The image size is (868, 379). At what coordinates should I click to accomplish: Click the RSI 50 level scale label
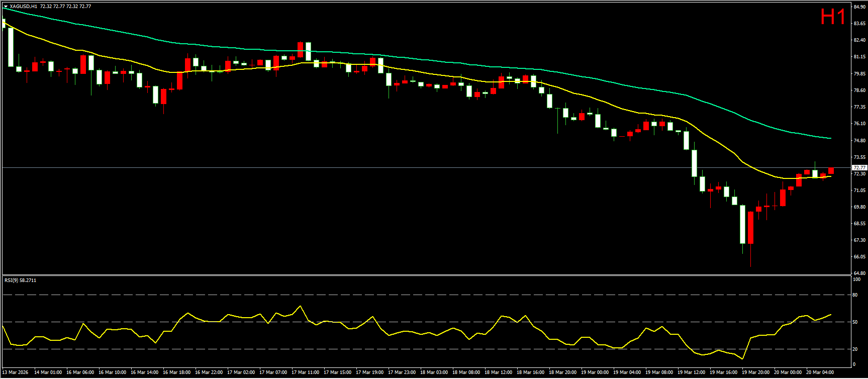click(x=855, y=322)
